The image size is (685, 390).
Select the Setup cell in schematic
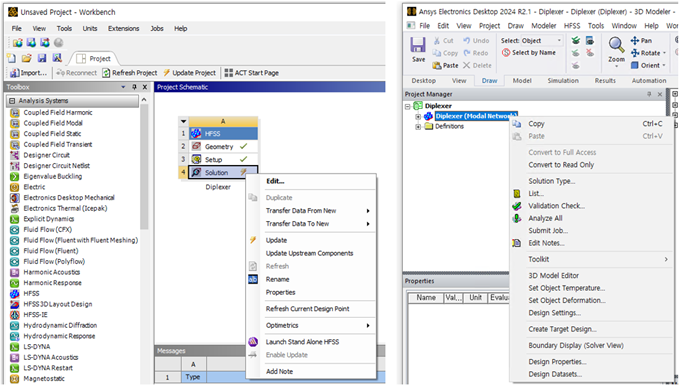point(223,159)
